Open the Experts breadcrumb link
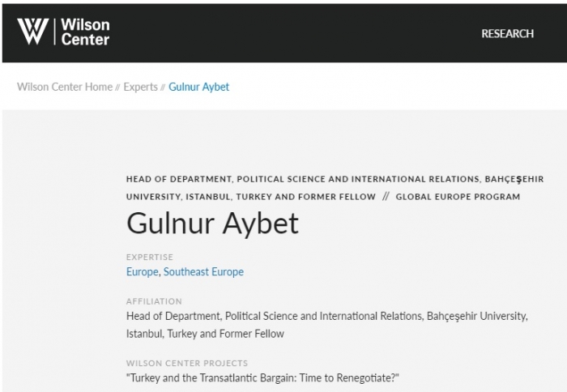The image size is (567, 392). click(x=141, y=87)
